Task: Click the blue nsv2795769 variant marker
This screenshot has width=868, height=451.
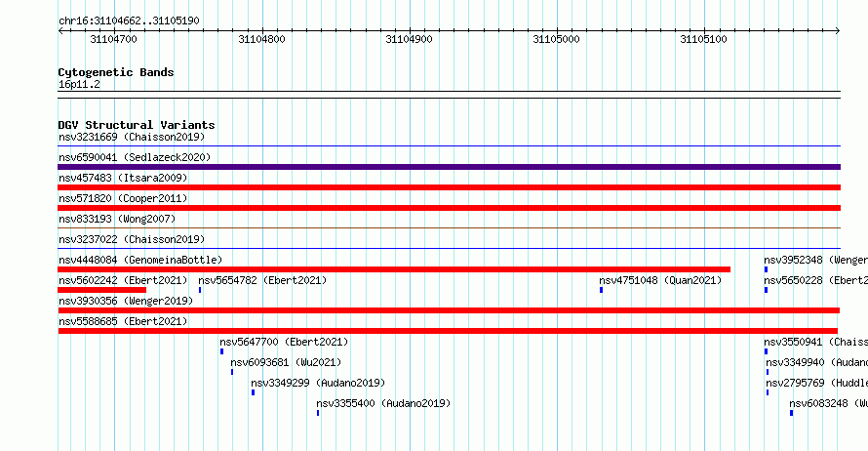Action: tap(768, 392)
